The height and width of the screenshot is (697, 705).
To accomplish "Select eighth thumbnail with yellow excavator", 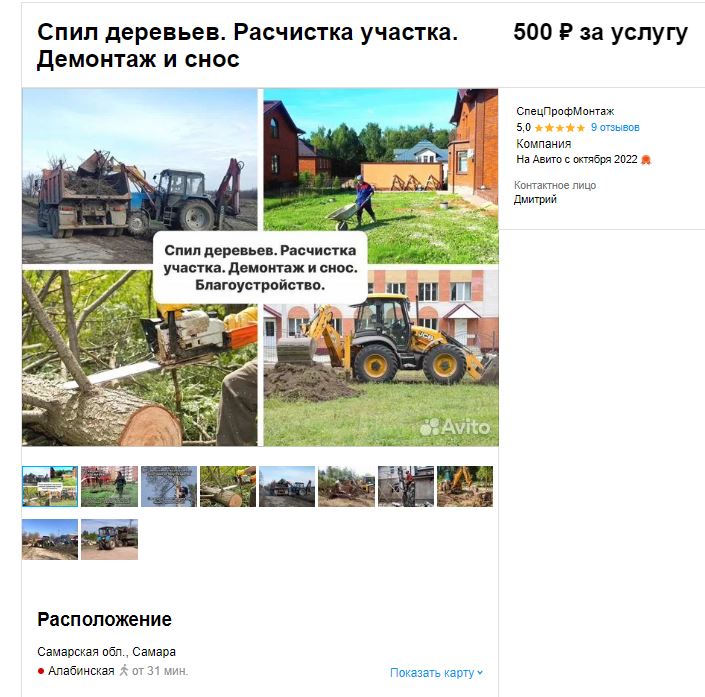I will tap(465, 487).
